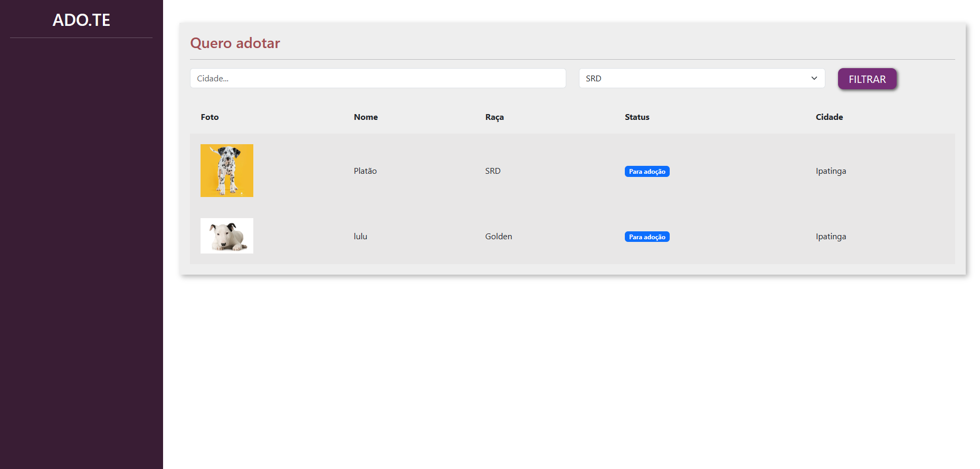Click the Golden breed cell
Image resolution: width=980 pixels, height=469 pixels.
point(499,236)
